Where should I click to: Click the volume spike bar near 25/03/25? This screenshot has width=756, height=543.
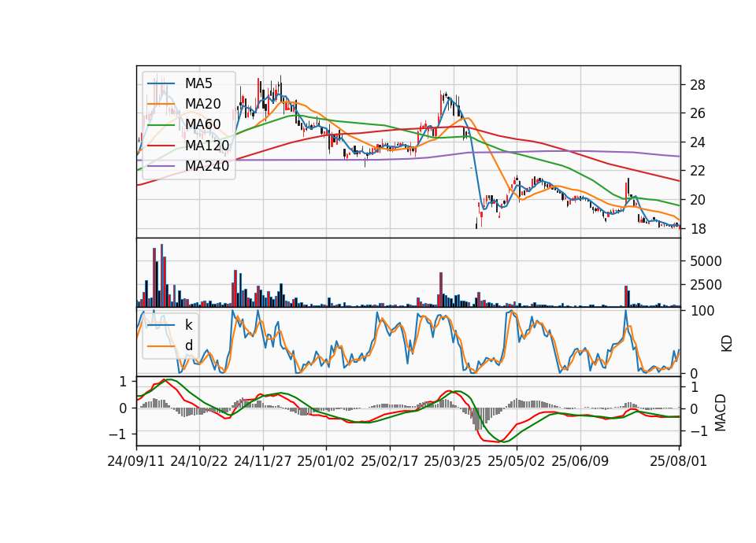(x=441, y=290)
